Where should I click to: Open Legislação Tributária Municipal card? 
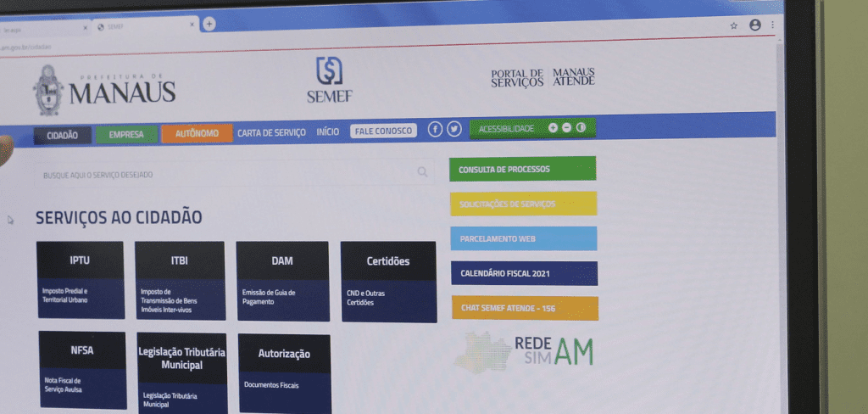[x=182, y=373]
